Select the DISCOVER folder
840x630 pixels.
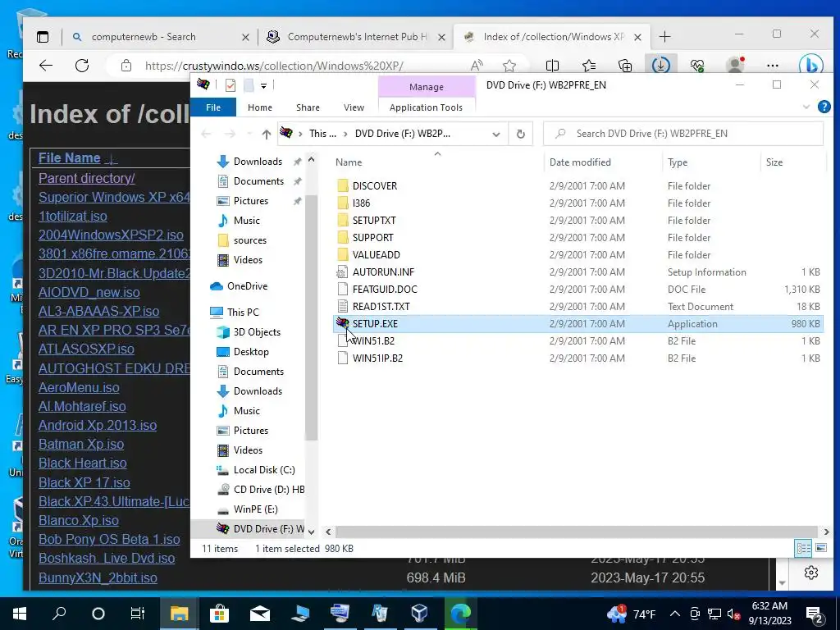[375, 186]
